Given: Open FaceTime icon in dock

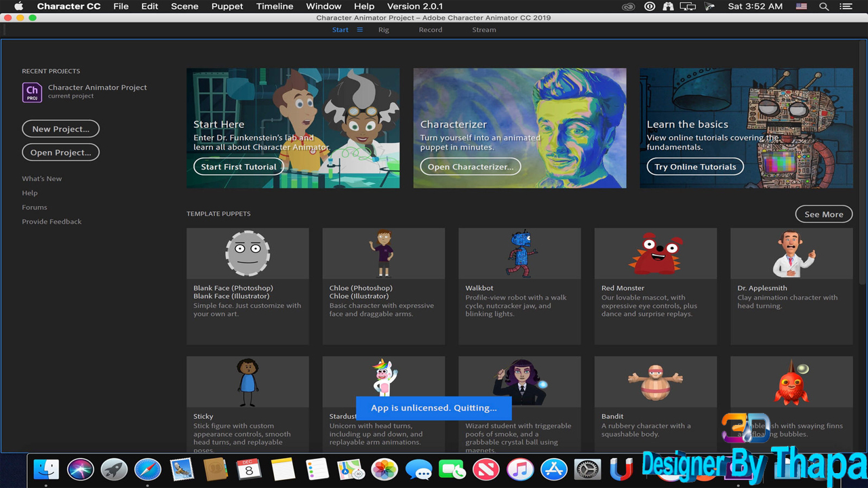Looking at the screenshot, I should (452, 469).
